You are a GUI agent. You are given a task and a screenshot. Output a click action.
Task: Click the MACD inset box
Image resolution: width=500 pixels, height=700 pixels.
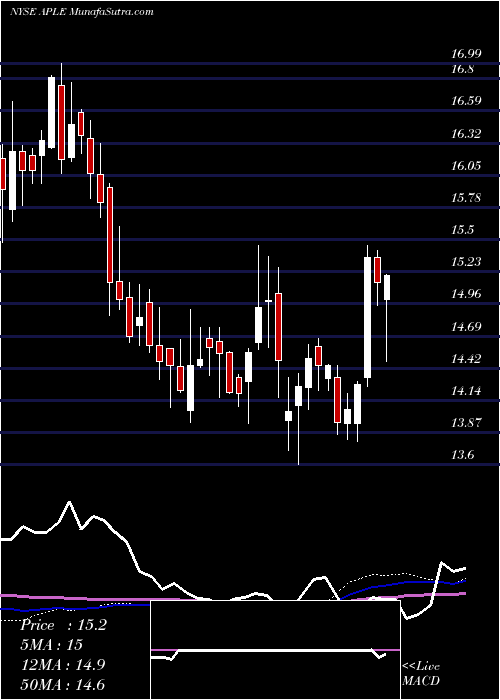point(275,650)
